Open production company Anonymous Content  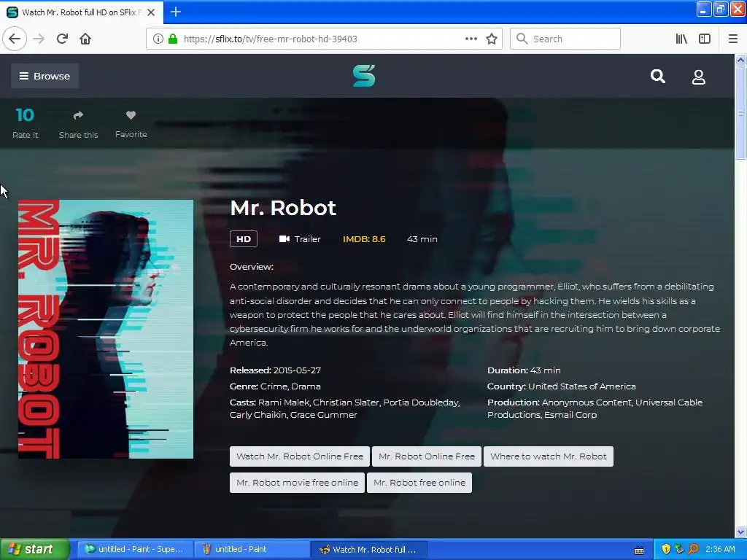coord(587,402)
